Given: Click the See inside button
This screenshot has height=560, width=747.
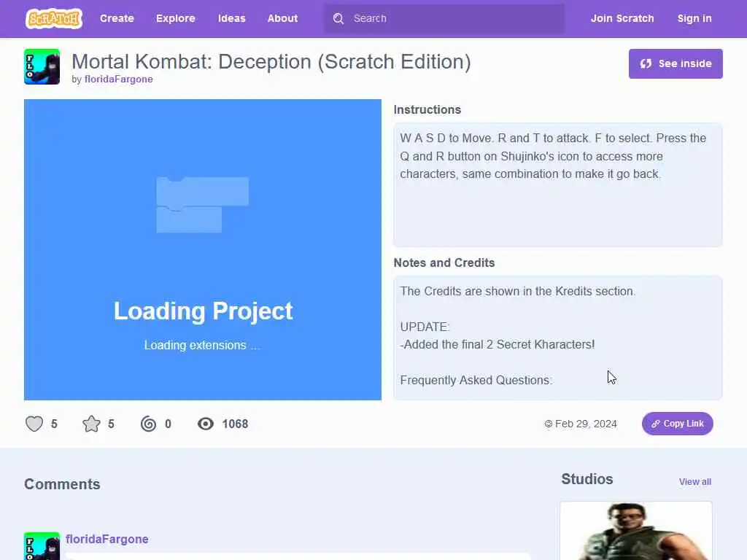Looking at the screenshot, I should click(x=676, y=64).
